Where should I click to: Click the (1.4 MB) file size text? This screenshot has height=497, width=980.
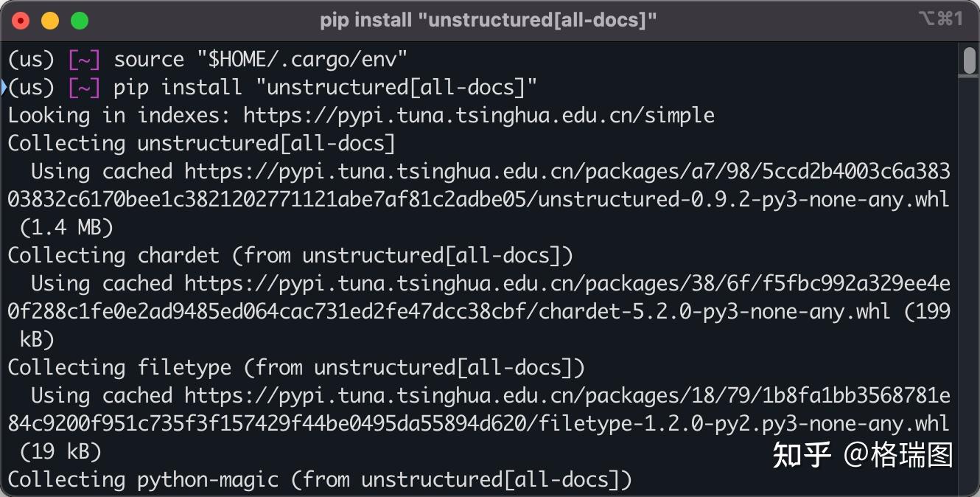(66, 228)
